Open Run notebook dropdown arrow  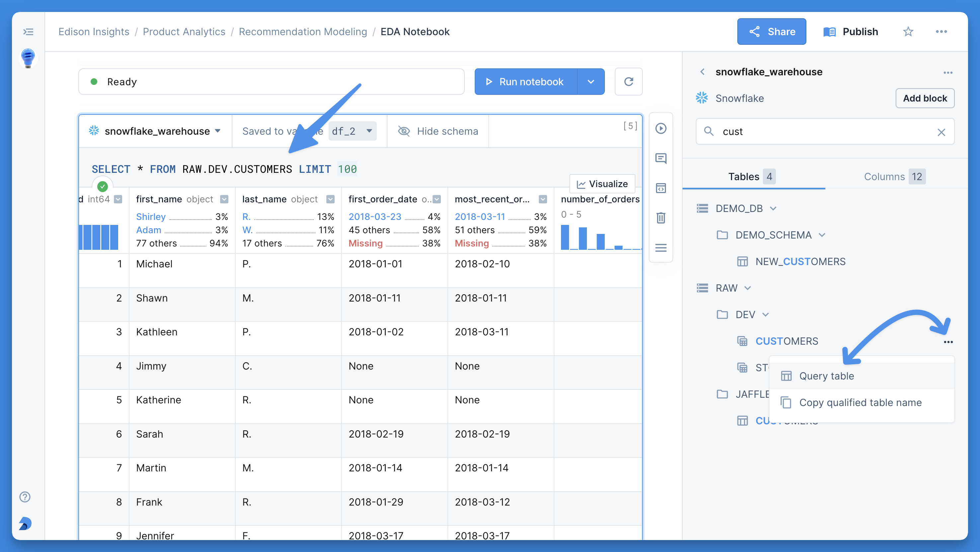click(591, 82)
